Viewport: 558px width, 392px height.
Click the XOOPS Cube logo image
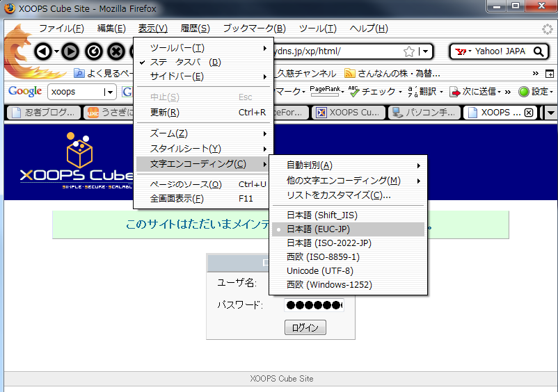click(x=77, y=161)
